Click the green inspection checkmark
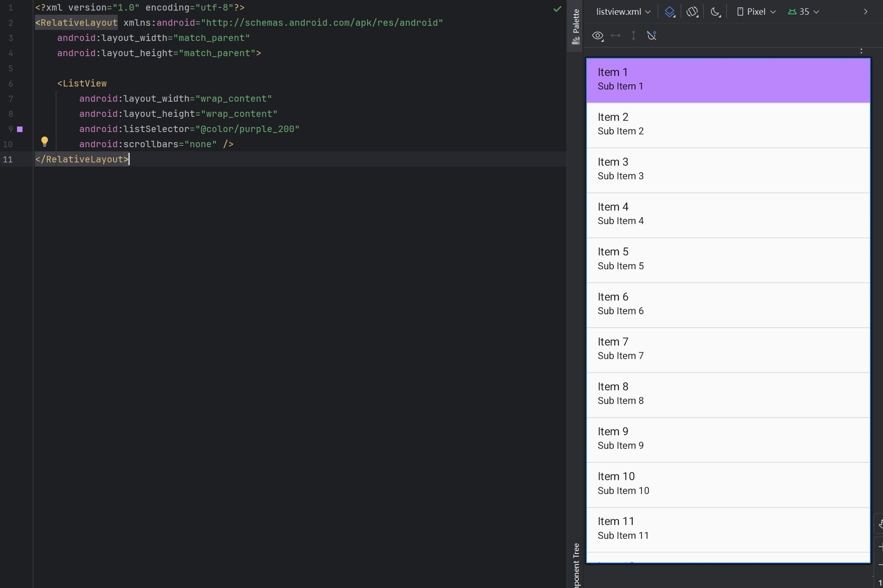 coord(557,8)
